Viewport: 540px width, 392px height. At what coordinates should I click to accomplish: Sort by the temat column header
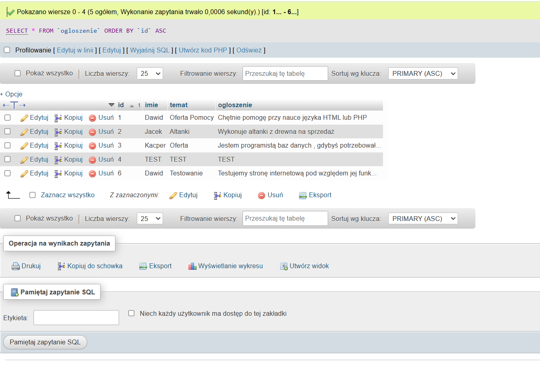coord(179,105)
